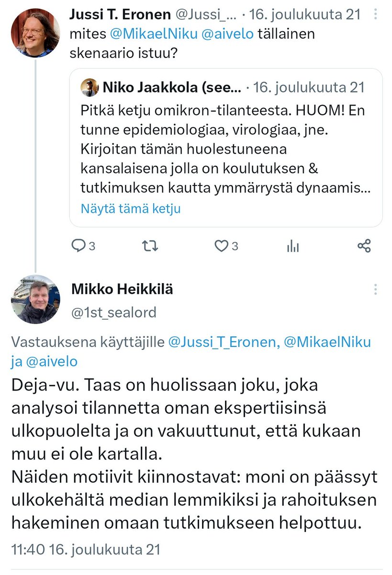
Task: Like Jussi T. Eronen's tweet
Action: click(x=221, y=246)
